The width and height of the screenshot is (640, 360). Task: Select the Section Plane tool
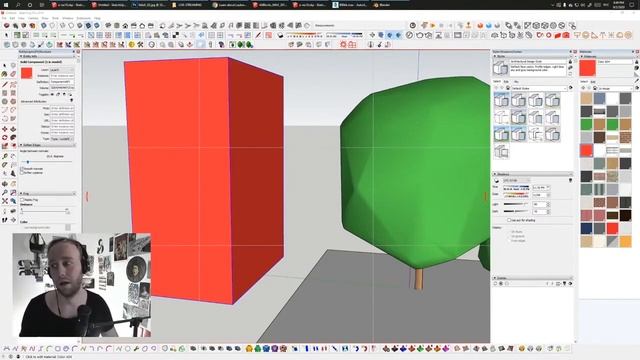13,220
